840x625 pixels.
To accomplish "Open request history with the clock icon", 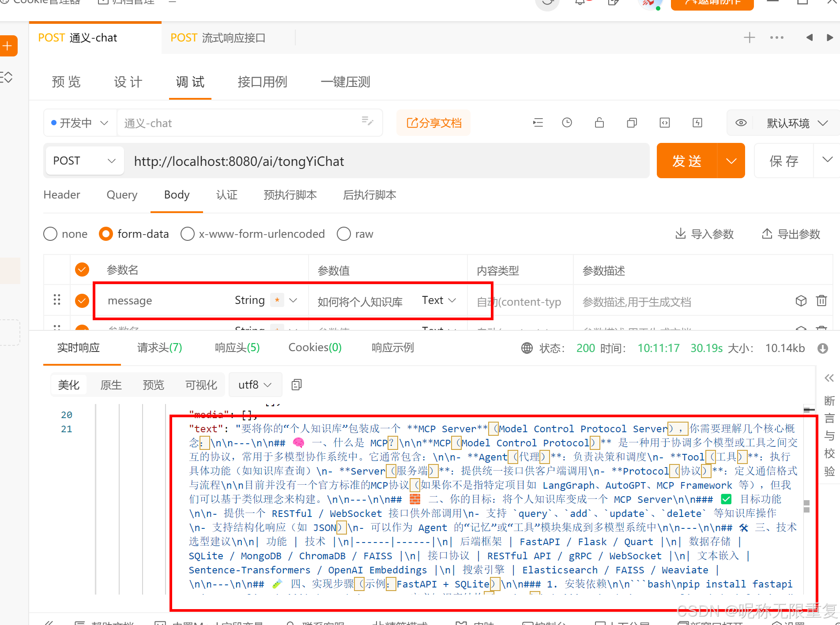I will click(x=567, y=123).
